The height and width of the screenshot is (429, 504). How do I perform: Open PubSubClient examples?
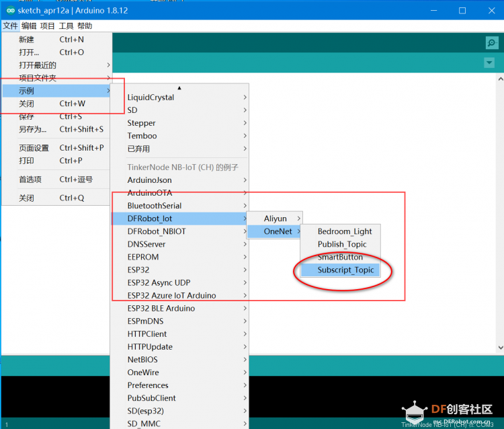pyautogui.click(x=179, y=398)
